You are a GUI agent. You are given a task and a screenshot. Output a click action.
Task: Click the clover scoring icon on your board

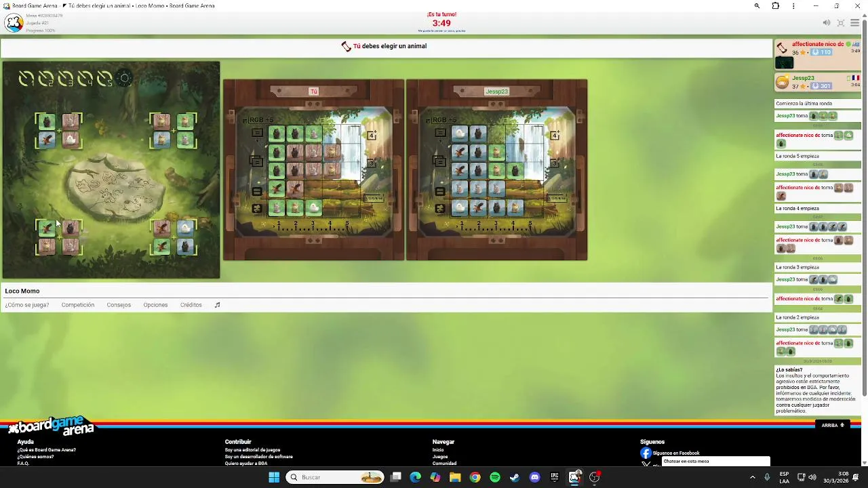[256, 209]
